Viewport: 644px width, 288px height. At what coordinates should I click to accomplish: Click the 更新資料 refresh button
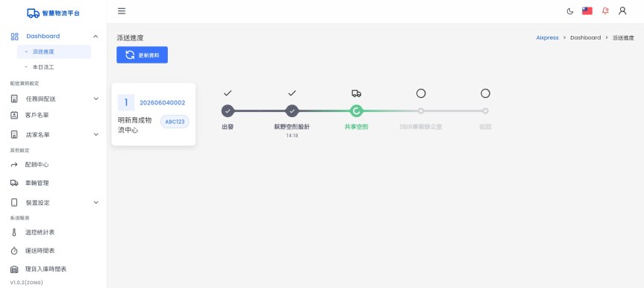(142, 54)
